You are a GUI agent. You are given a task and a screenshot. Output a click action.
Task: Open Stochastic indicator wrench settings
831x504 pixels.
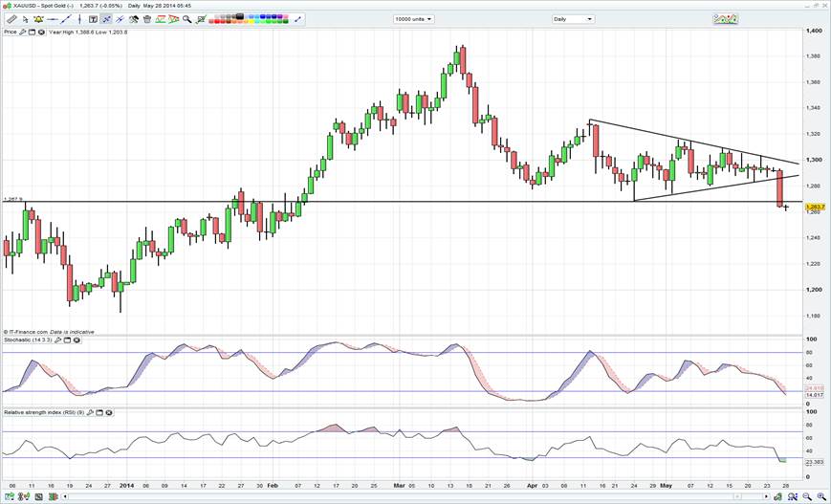coord(57,340)
